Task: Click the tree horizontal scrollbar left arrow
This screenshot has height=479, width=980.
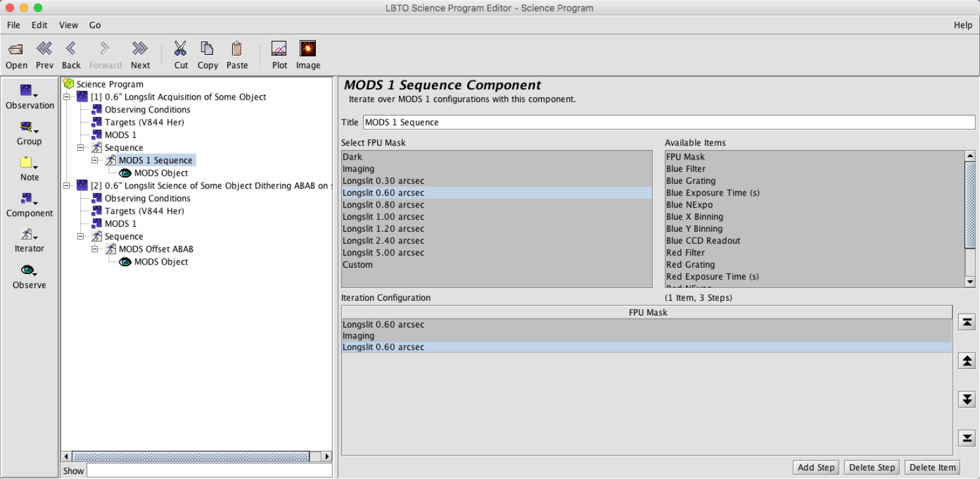Action: 66,456
